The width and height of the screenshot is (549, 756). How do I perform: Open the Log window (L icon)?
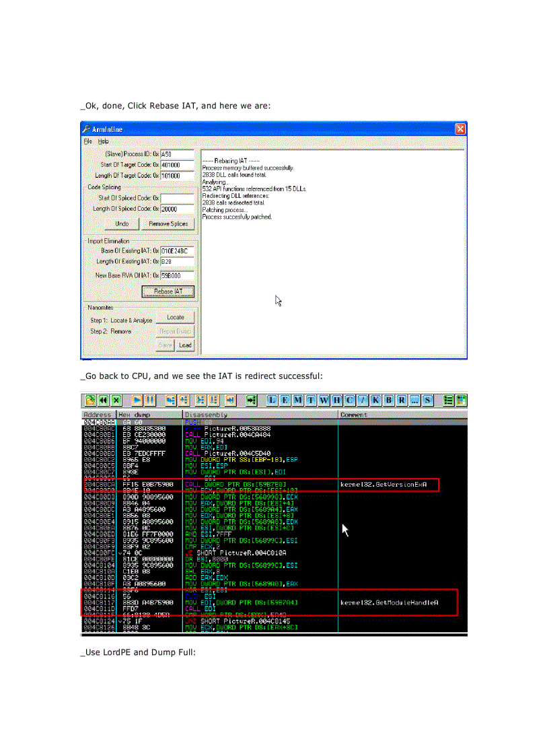pos(272,400)
